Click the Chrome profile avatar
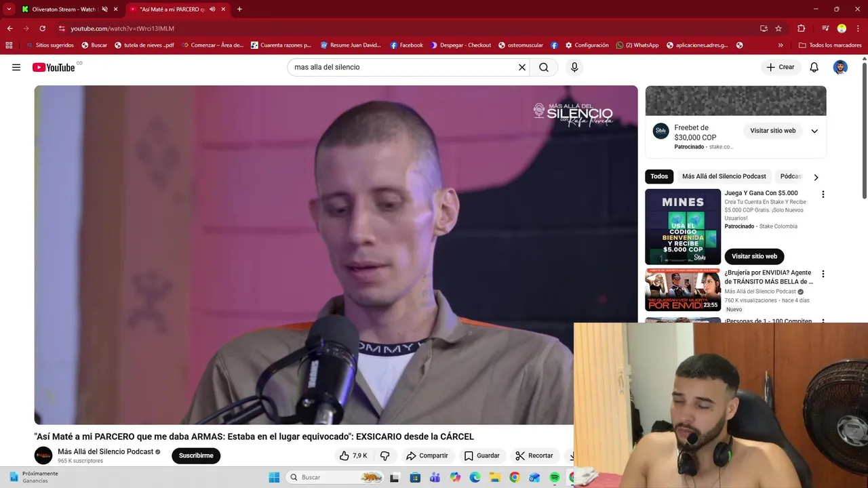 click(x=842, y=28)
